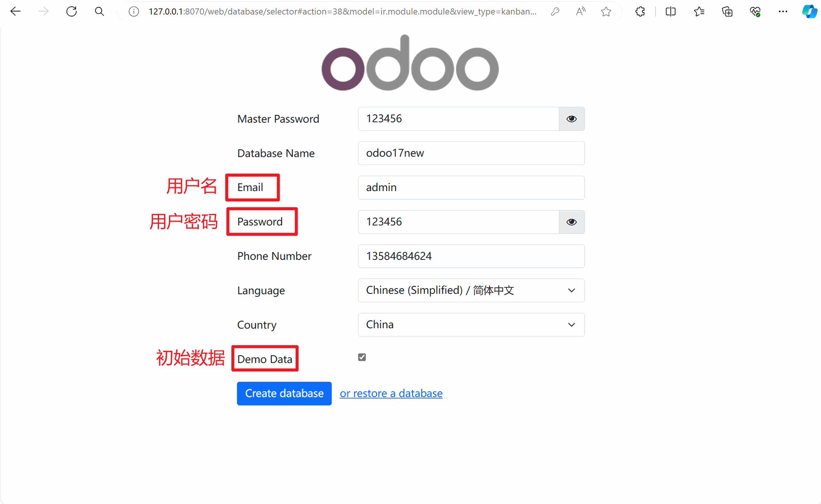Screen dimensions: 821x504
Task: Open Settings and more ellipsis menu
Action: coord(783,12)
